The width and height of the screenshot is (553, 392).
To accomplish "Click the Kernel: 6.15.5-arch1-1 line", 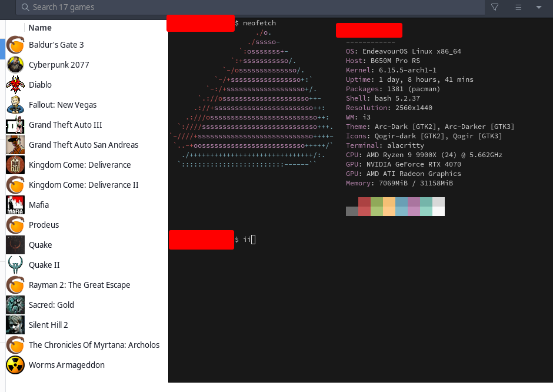I will tap(391, 70).
